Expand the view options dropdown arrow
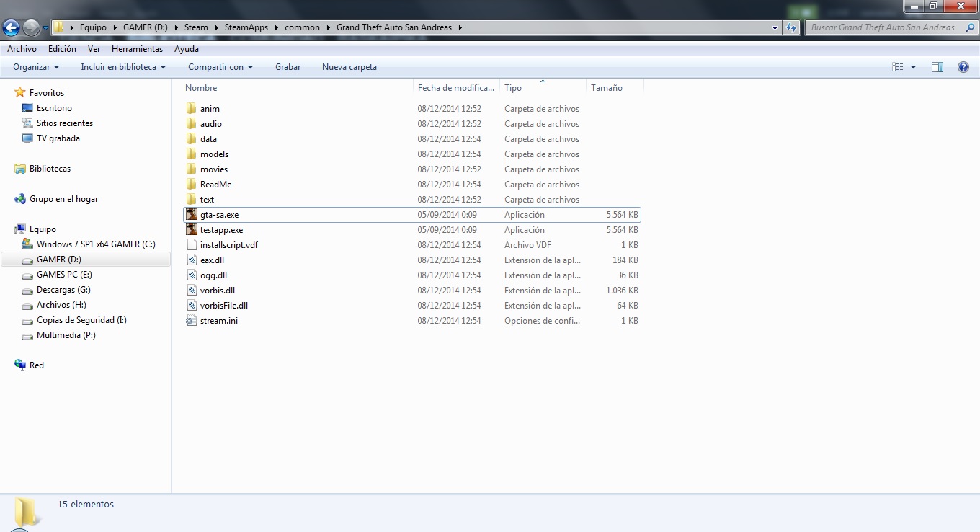This screenshot has width=980, height=532. (x=914, y=67)
